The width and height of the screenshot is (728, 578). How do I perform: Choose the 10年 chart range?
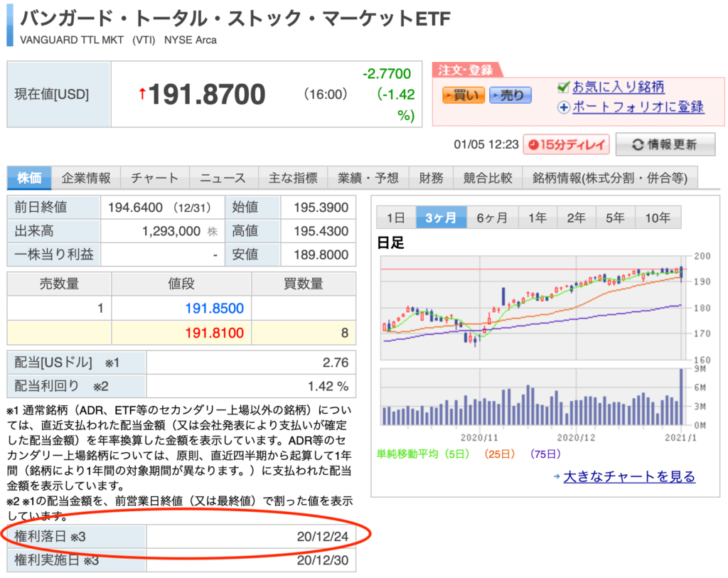pyautogui.click(x=658, y=218)
